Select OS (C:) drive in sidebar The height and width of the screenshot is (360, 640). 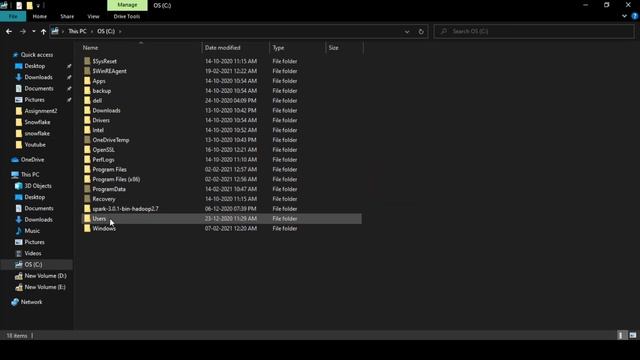[33, 264]
